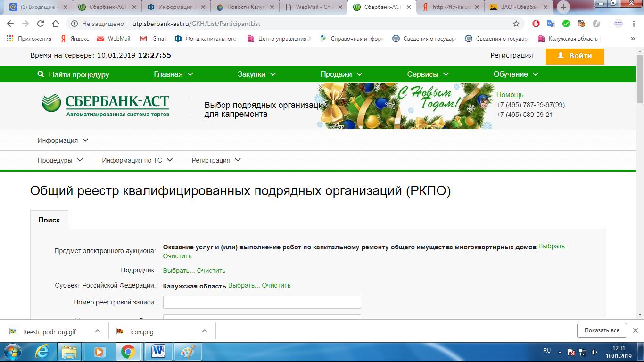Open the green checkmark extension
Viewport: 644px width, 362px height.
click(x=566, y=24)
